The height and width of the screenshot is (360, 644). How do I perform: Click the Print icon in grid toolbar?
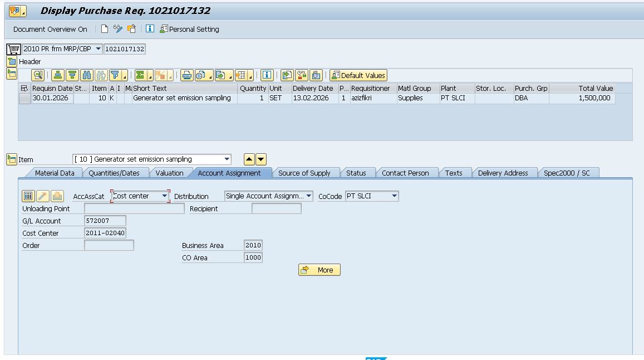[186, 75]
